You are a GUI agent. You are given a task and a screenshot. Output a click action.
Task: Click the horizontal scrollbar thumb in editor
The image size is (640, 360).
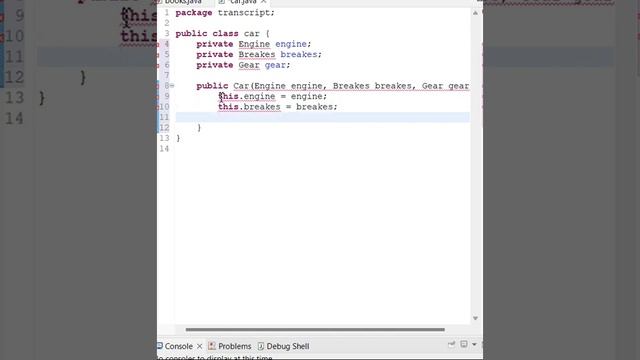tap(315, 329)
